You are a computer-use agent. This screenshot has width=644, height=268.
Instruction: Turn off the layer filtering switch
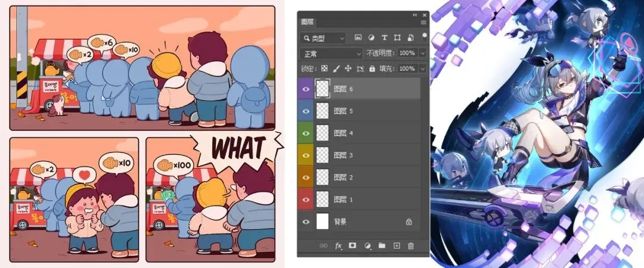point(425,36)
